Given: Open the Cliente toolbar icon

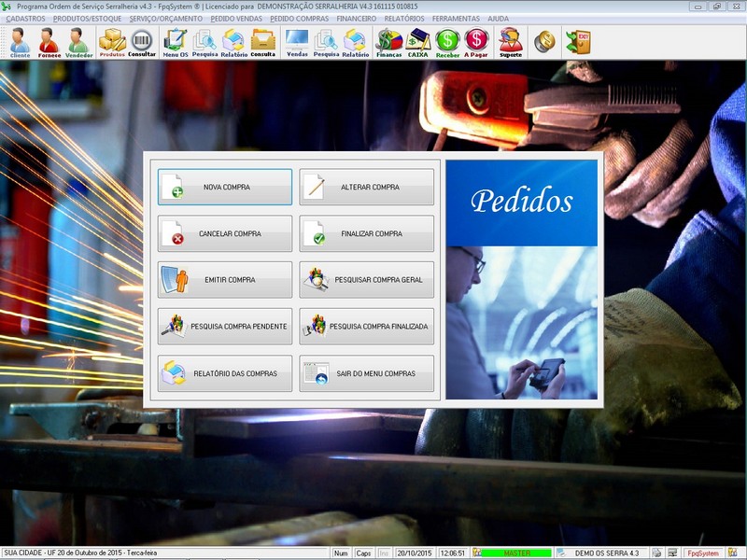Looking at the screenshot, I should [20, 42].
